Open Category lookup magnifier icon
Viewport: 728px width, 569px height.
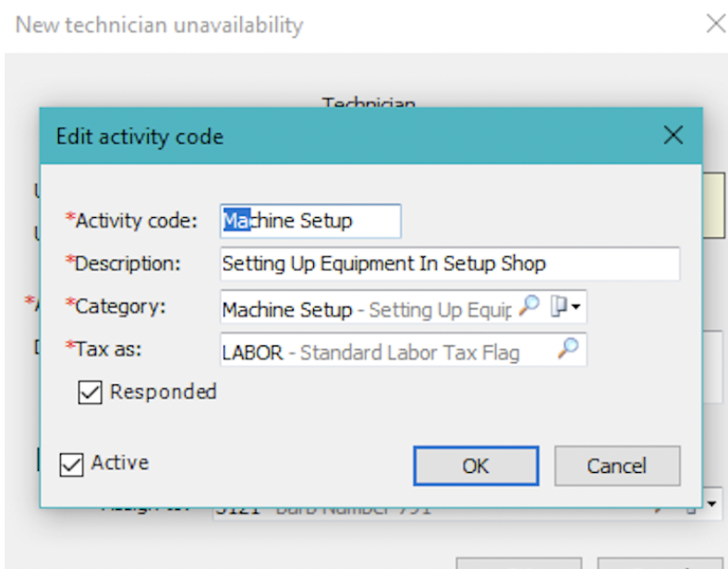(528, 306)
